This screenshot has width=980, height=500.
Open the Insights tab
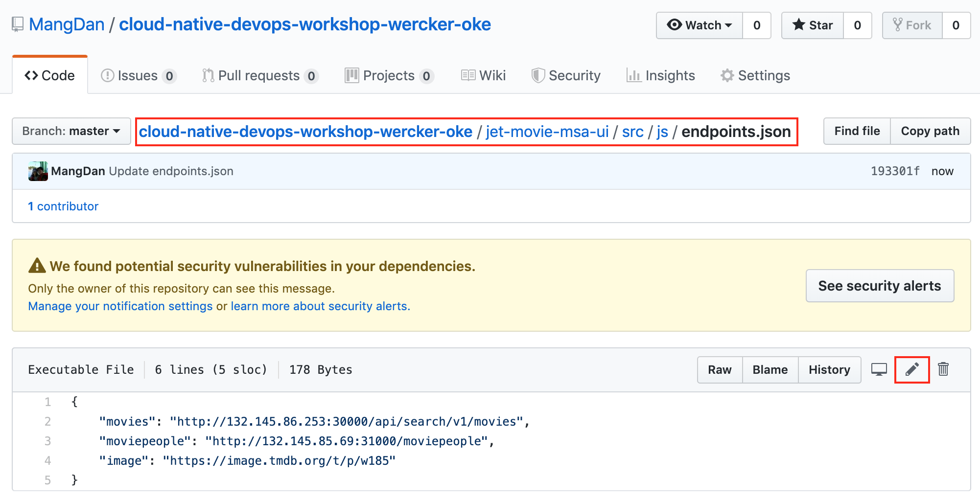[x=660, y=75]
